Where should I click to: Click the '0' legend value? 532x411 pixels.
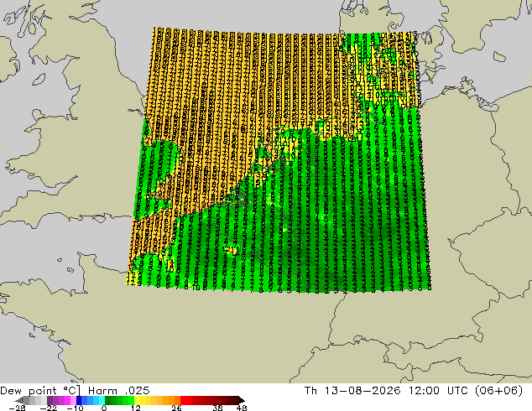(x=104, y=408)
